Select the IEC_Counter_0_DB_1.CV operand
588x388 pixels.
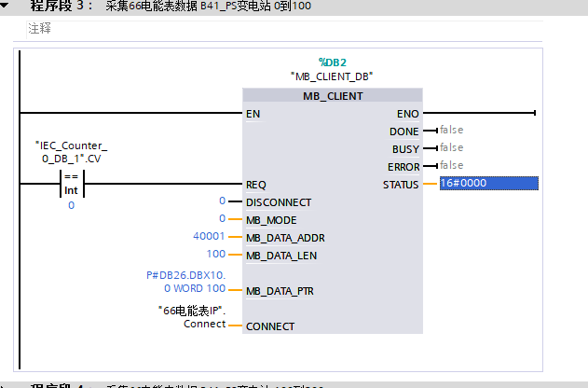[x=71, y=153]
